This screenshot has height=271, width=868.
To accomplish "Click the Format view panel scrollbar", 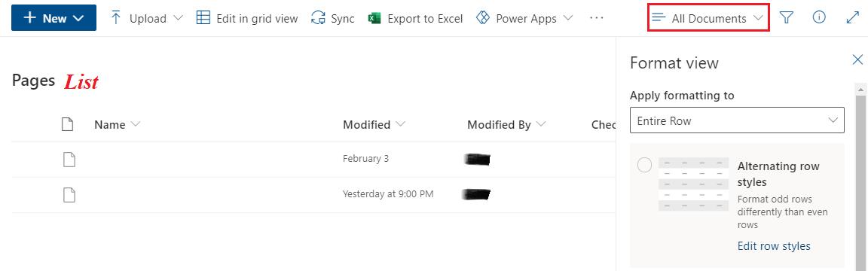I will (860, 176).
